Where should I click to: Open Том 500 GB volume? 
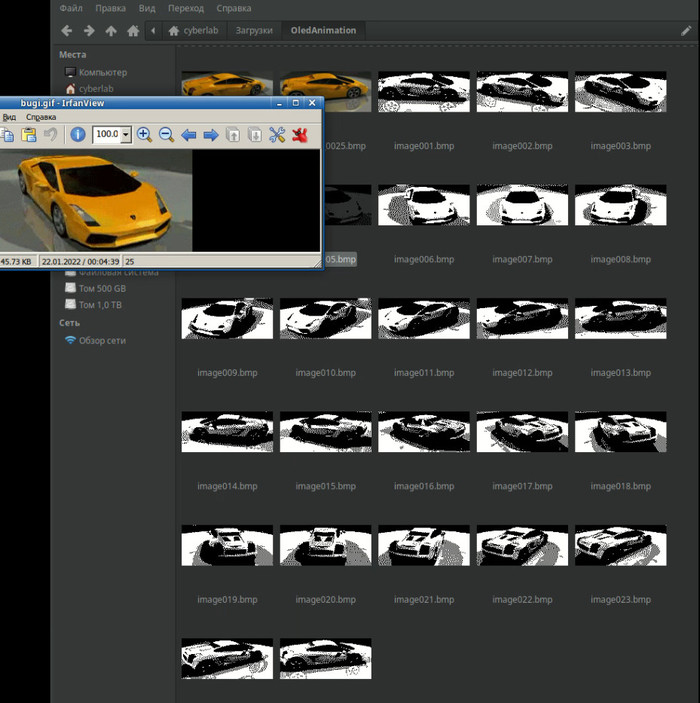(96, 288)
